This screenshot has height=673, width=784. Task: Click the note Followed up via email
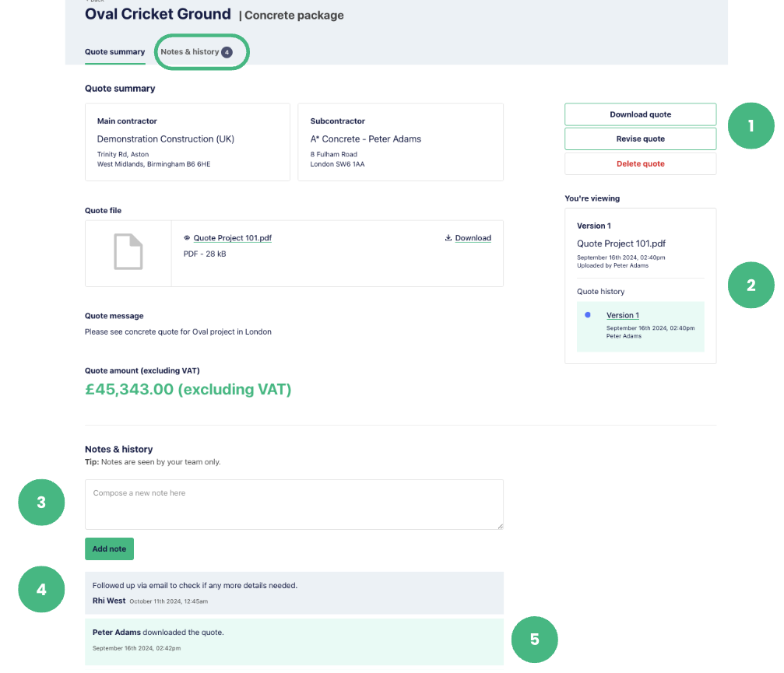point(195,586)
